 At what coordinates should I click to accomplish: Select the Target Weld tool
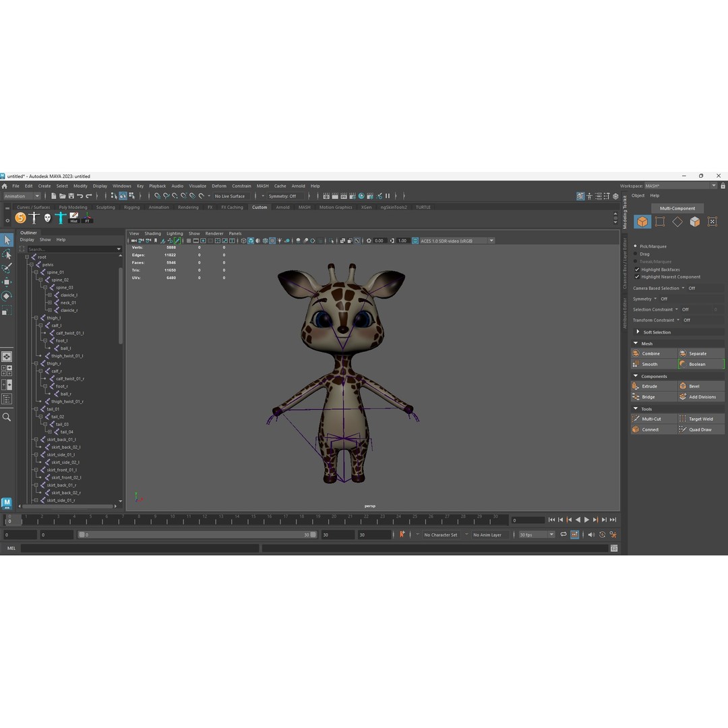click(x=701, y=419)
